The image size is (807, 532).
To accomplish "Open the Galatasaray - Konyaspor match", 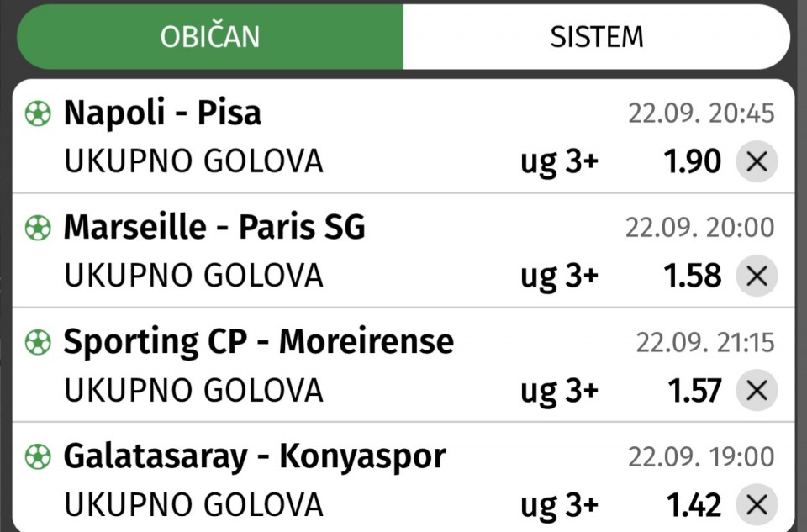I will pos(254,456).
